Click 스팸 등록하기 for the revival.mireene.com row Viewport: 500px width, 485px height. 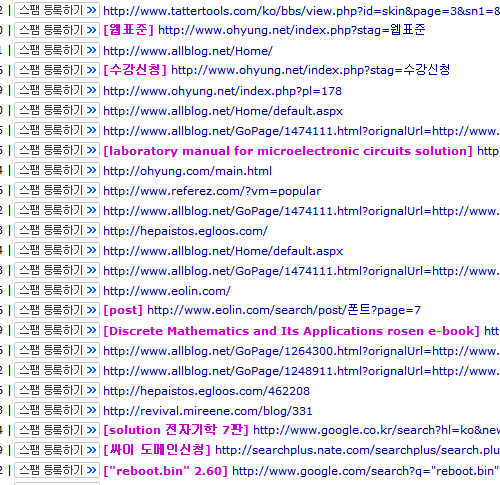57,410
